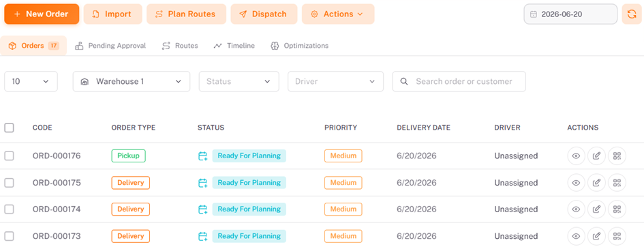Open the date picker showing 2026-06-20
This screenshot has width=644, height=247.
570,14
